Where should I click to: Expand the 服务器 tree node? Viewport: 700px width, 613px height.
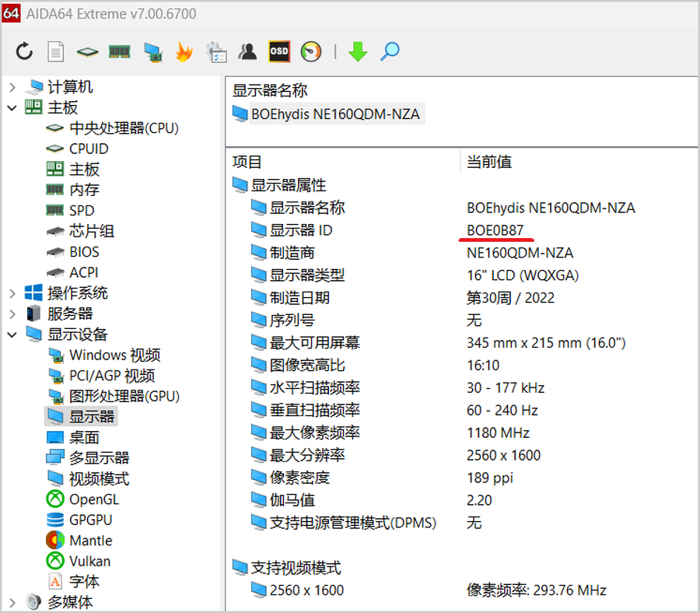(12, 314)
